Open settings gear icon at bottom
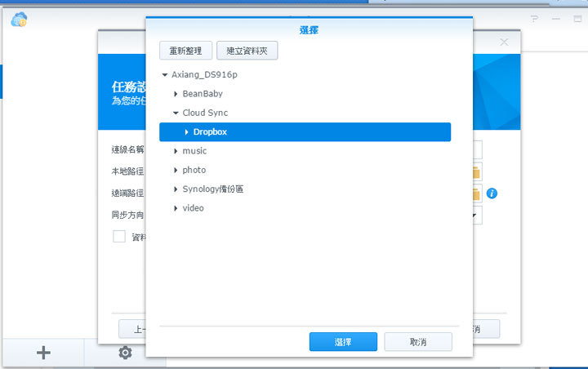 coord(125,353)
